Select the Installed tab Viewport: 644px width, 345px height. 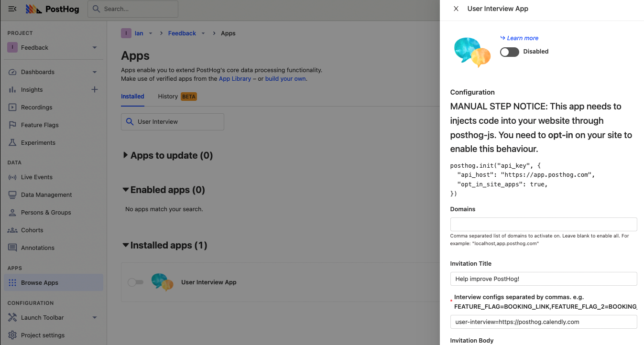(132, 97)
